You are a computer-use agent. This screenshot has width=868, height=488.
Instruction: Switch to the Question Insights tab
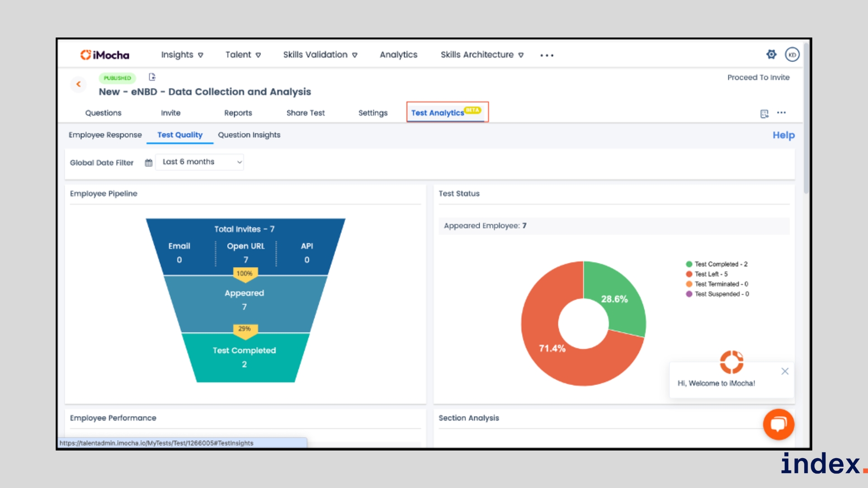(x=249, y=135)
